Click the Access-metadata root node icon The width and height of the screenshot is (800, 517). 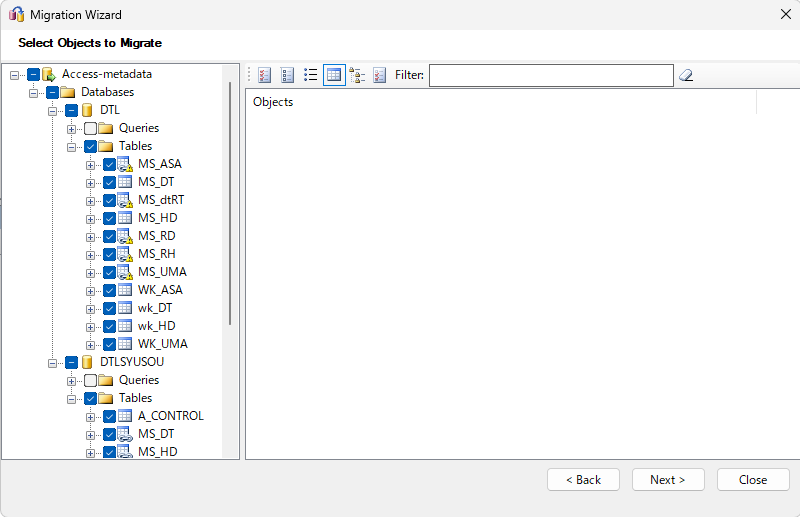tap(48, 74)
